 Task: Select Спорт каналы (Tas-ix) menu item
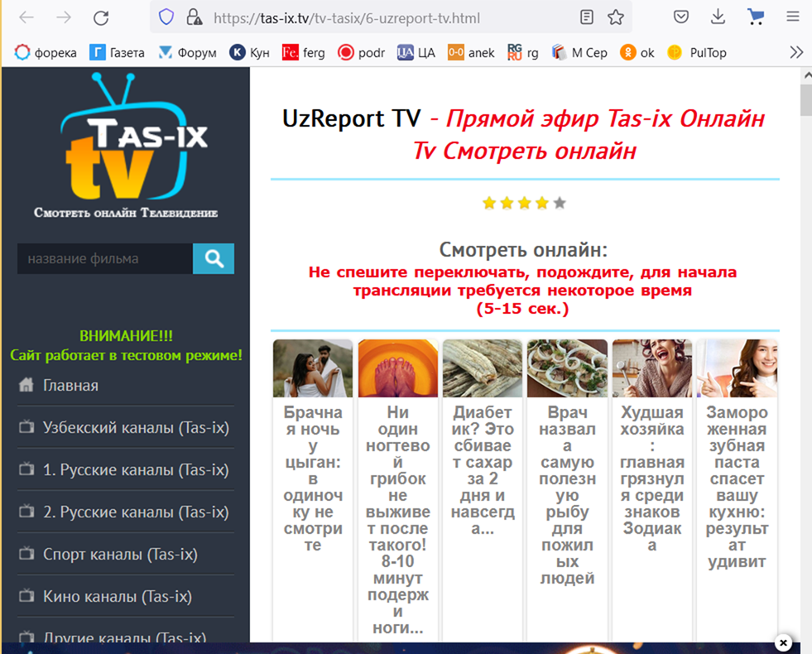click(120, 554)
